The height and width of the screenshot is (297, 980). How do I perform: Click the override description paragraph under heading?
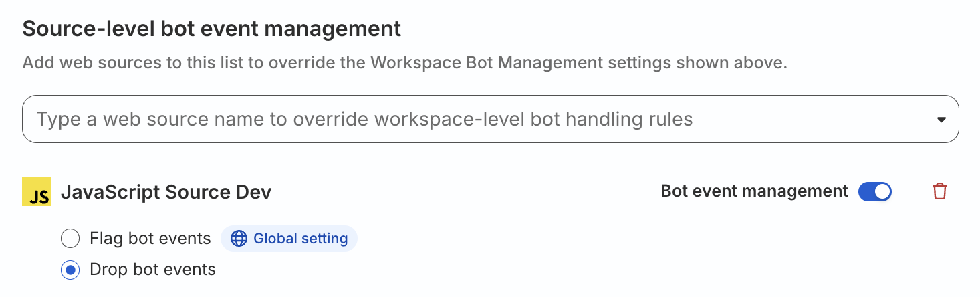pos(405,63)
